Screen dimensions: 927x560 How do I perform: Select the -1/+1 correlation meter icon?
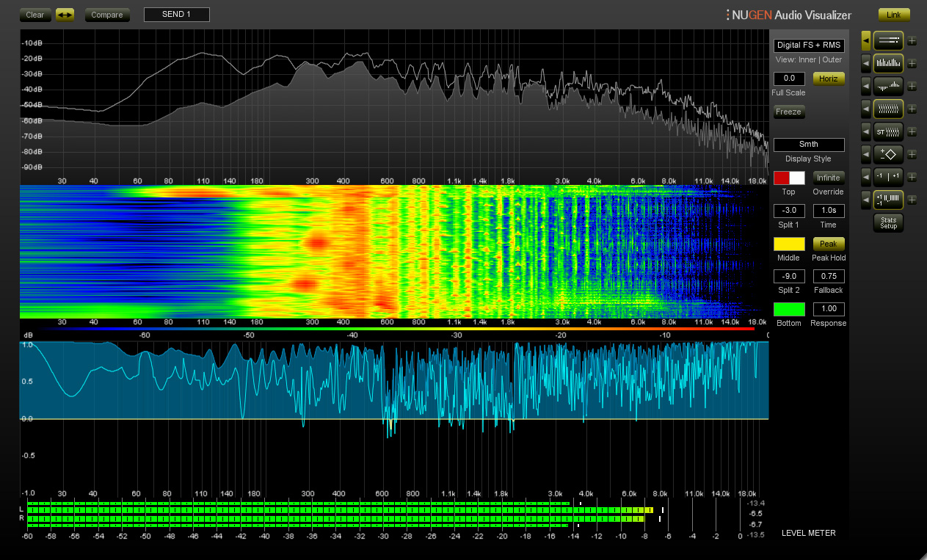pyautogui.click(x=888, y=178)
